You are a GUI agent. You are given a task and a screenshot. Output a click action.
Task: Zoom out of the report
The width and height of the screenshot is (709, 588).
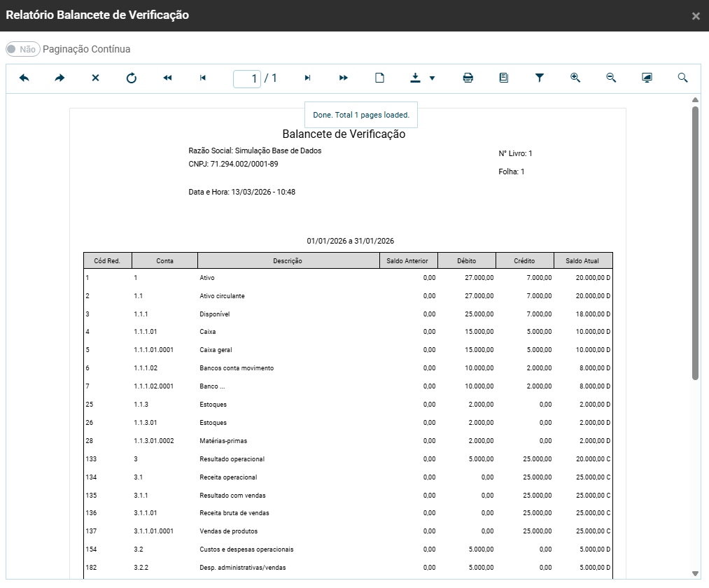611,78
